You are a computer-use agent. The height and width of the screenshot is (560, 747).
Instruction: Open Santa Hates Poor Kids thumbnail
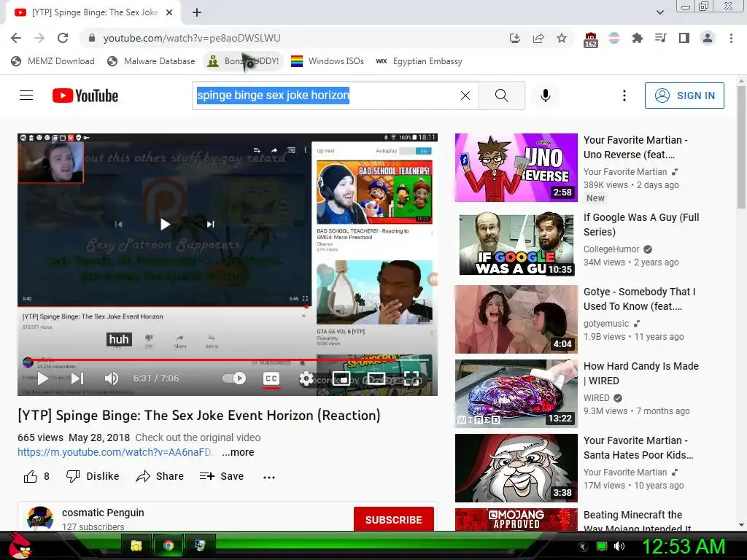[x=516, y=468]
